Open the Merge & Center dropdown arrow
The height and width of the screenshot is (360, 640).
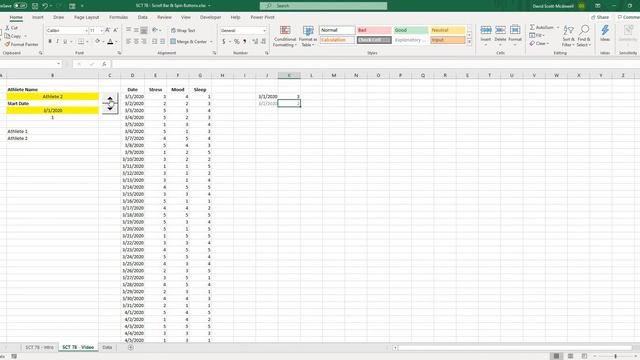click(x=211, y=42)
